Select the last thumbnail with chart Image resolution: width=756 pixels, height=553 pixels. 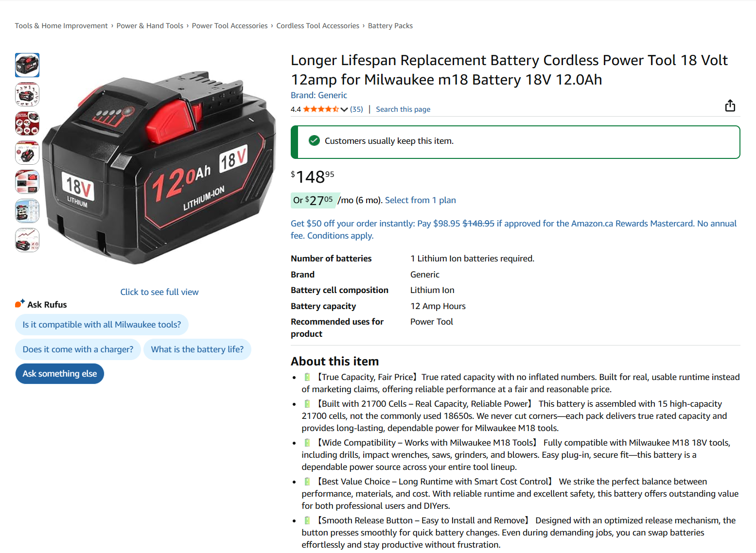(x=27, y=240)
